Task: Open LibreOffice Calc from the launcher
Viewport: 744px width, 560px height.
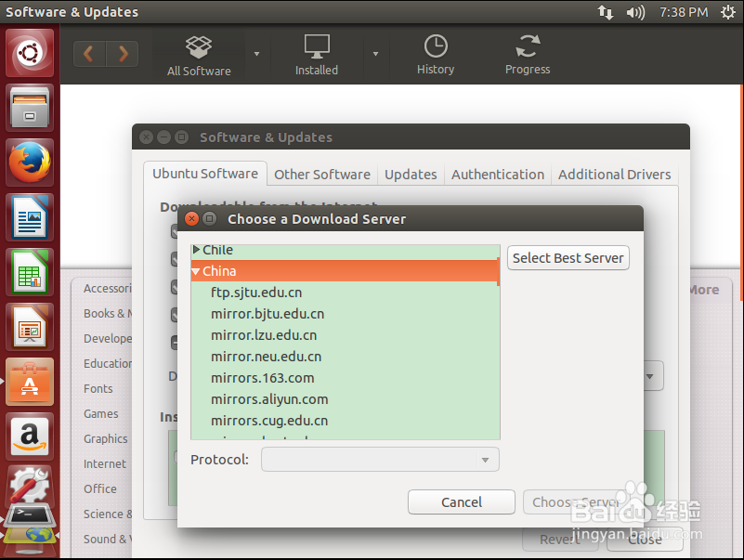Action: (30, 272)
